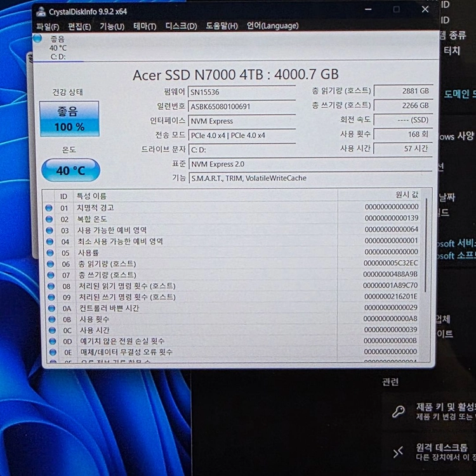Image resolution: width=476 pixels, height=476 pixels.
Task: Click status dot of row 0D 예기치 않은 전원 손실
Action: 53,341
